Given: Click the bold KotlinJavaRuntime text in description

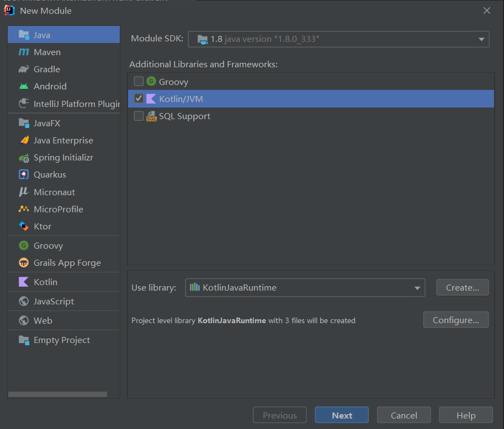Looking at the screenshot, I should click(x=232, y=320).
